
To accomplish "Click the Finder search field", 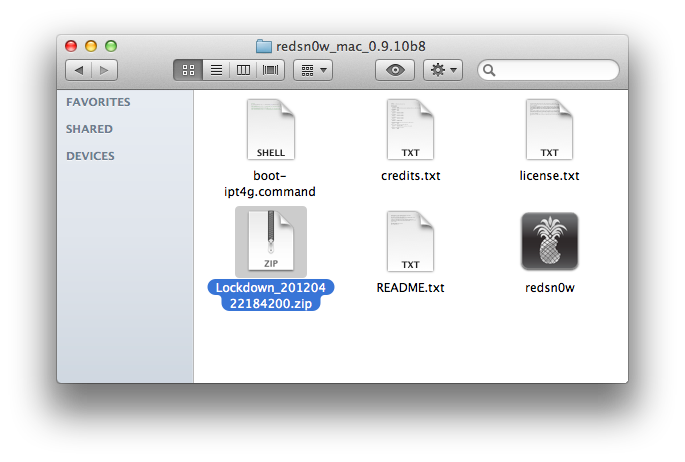I will pos(548,70).
